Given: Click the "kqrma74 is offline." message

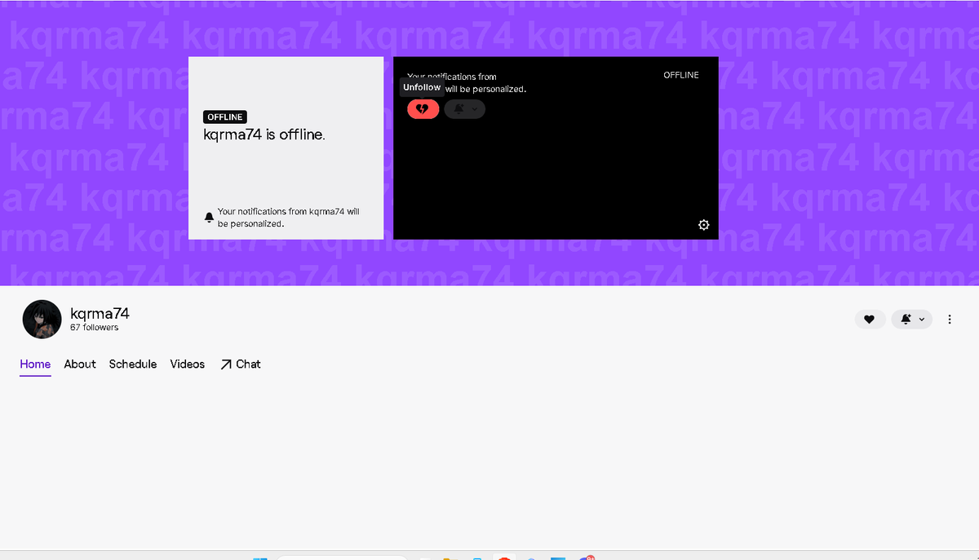Looking at the screenshot, I should click(264, 135).
